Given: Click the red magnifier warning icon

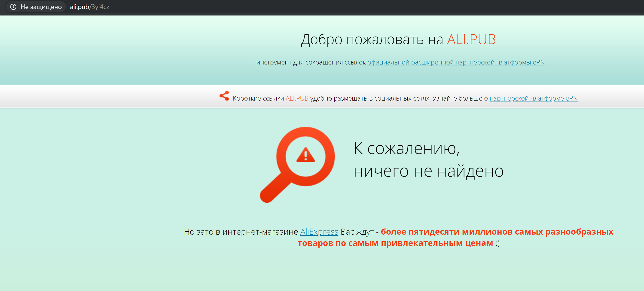Looking at the screenshot, I should (x=297, y=165).
